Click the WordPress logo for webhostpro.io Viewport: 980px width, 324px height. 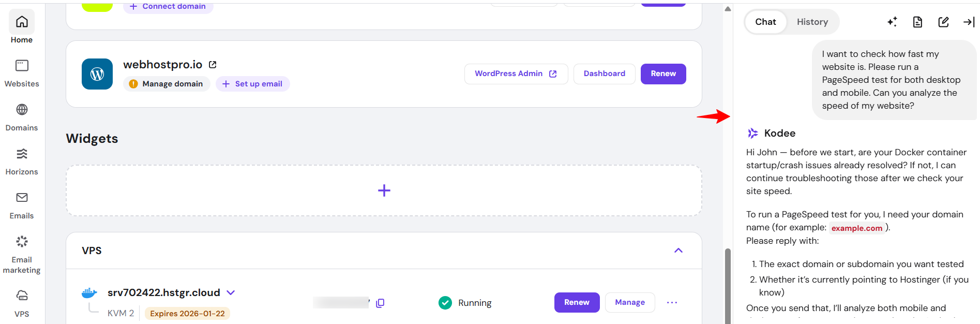[97, 74]
